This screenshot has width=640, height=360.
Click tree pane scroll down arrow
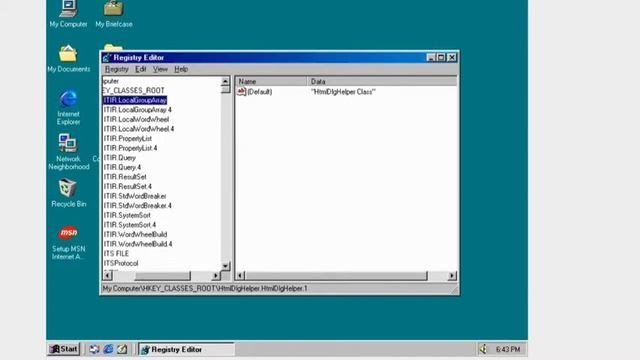[225, 266]
